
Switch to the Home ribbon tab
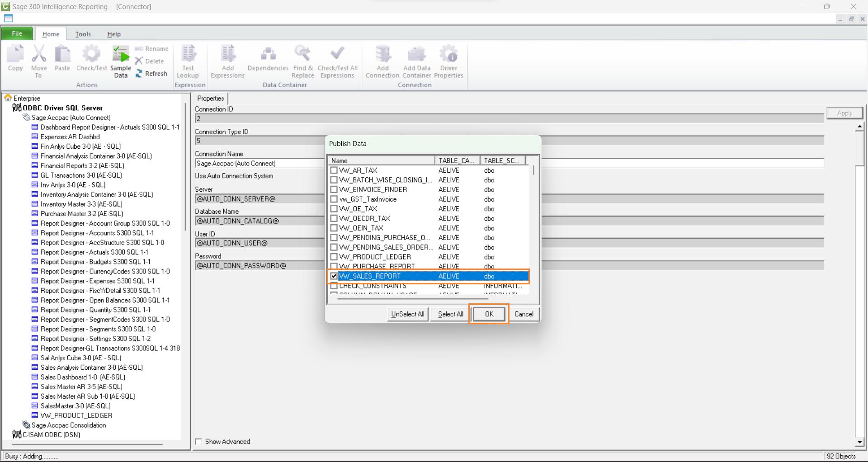click(x=51, y=34)
